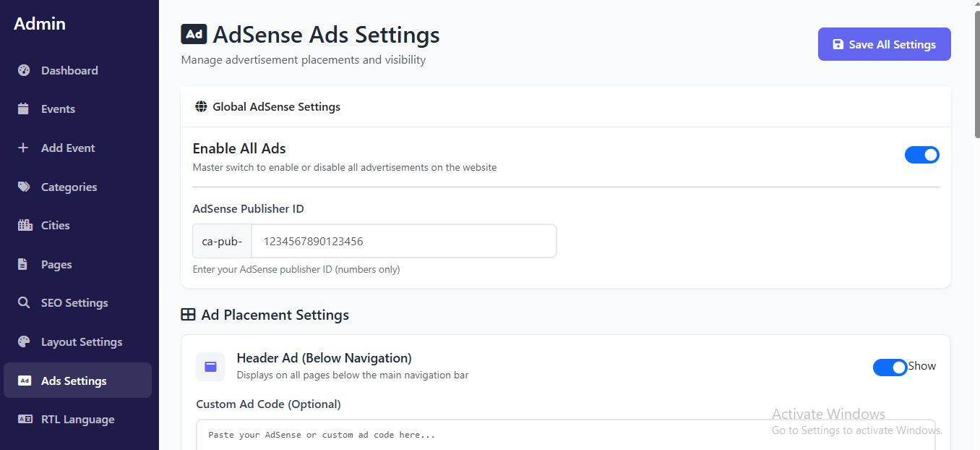
Task: Go to the Add Event page
Action: coord(68,148)
